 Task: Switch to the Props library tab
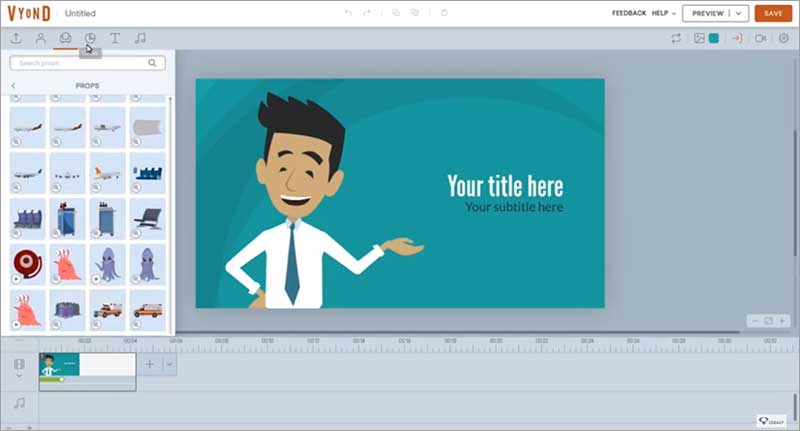coord(65,38)
